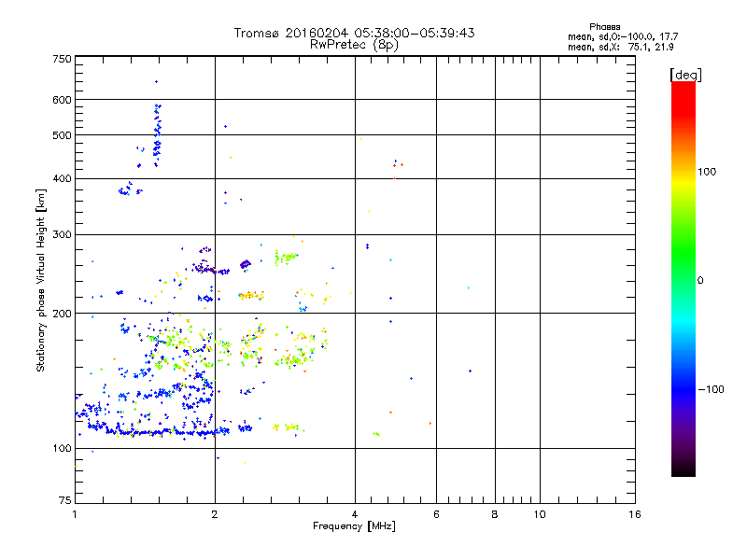Click the 'Frequency [MHz]' x-axis label
This screenshot has height=560, width=747.
(354, 526)
